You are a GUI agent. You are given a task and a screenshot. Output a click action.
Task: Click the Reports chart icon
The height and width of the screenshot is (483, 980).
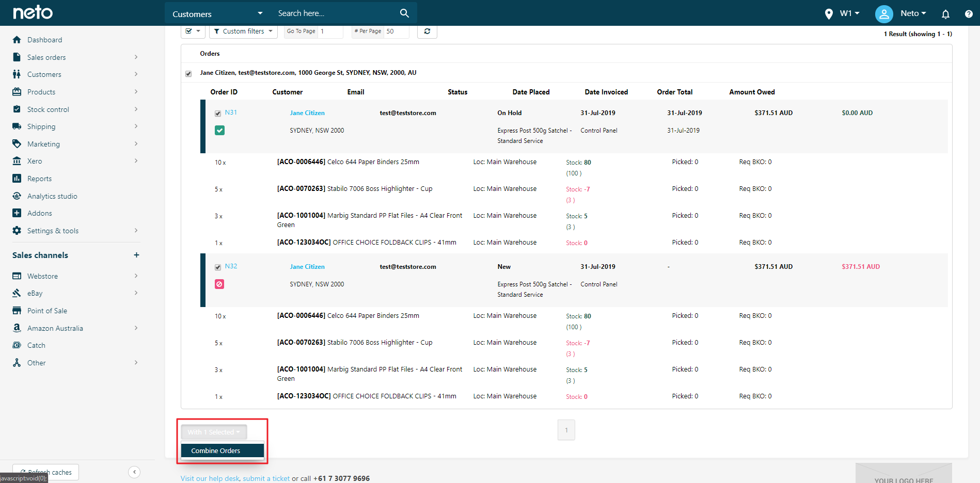tap(17, 179)
